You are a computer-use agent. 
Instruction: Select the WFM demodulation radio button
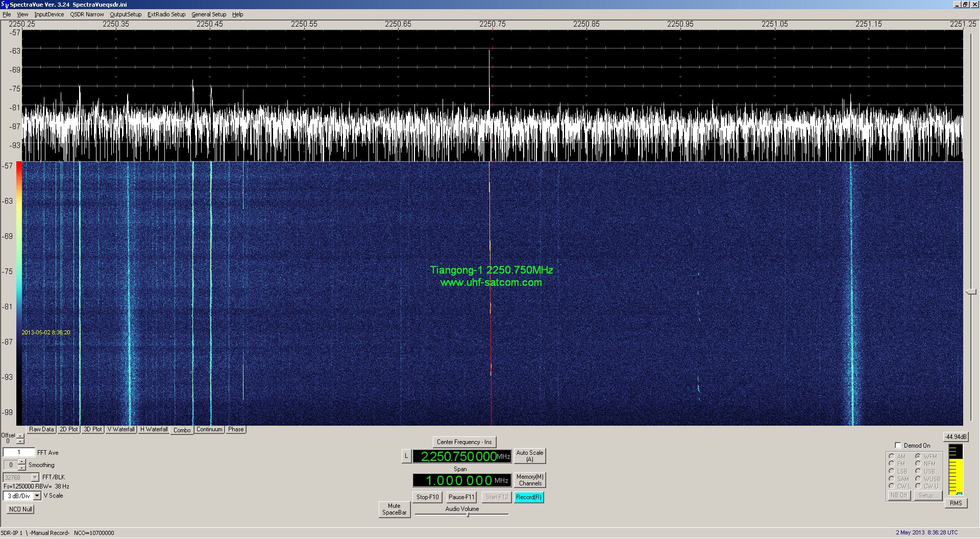(918, 457)
